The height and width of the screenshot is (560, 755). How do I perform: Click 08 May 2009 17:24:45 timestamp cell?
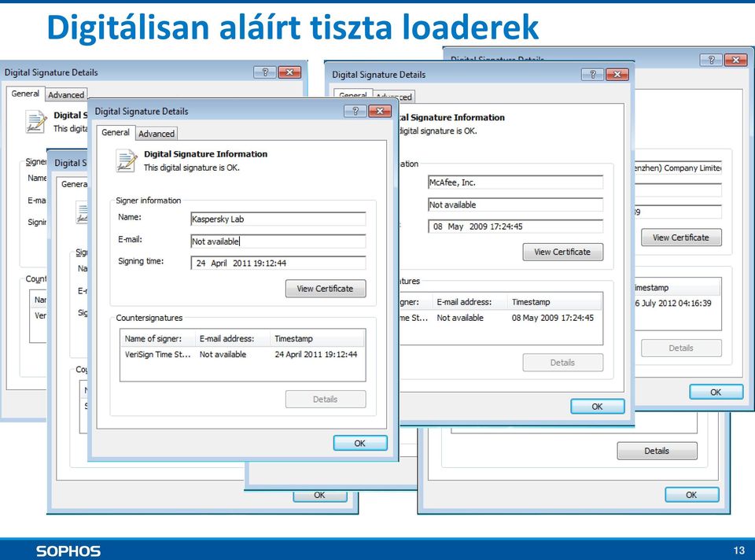[553, 318]
